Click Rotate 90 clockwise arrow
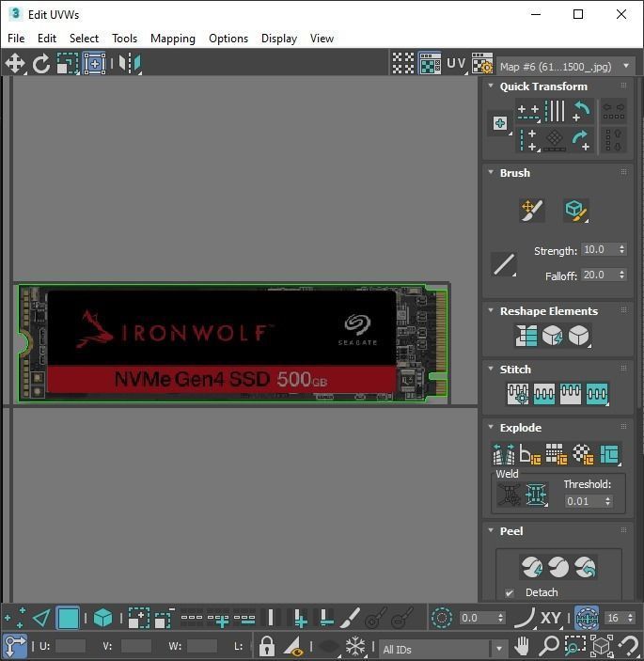Viewport: 644px width, 661px height. (582, 140)
